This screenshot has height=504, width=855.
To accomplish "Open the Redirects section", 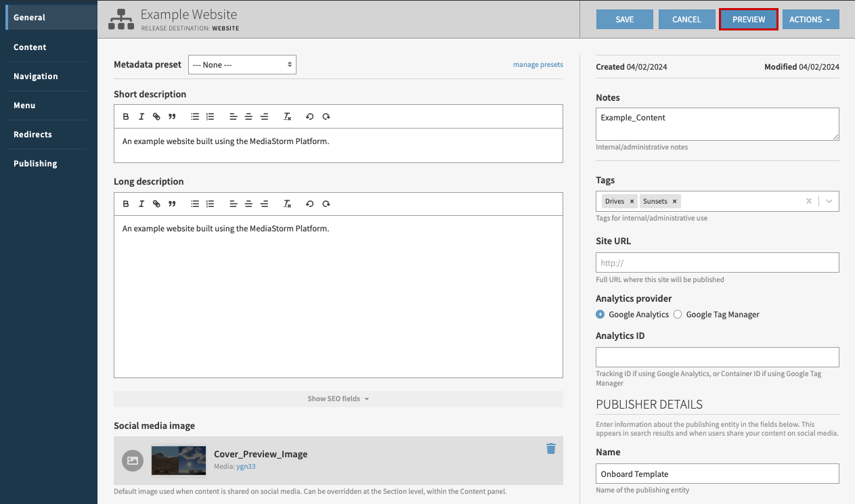I will tap(30, 134).
